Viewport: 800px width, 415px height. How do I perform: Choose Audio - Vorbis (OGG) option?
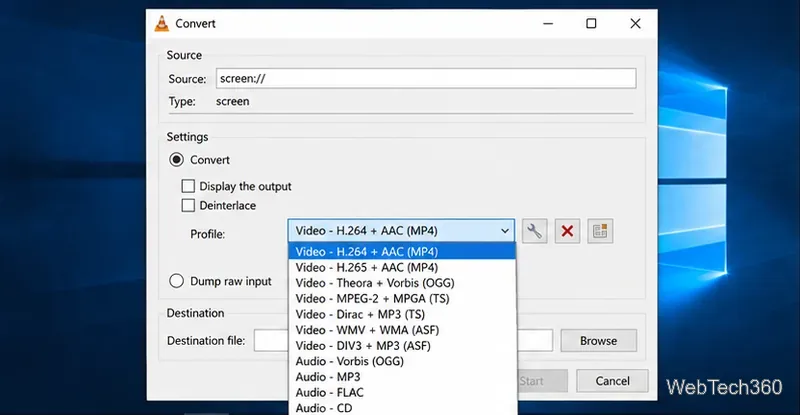(x=402, y=361)
